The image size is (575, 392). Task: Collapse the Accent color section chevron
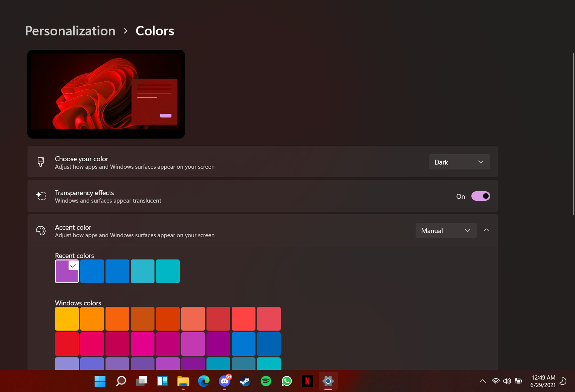pyautogui.click(x=486, y=230)
